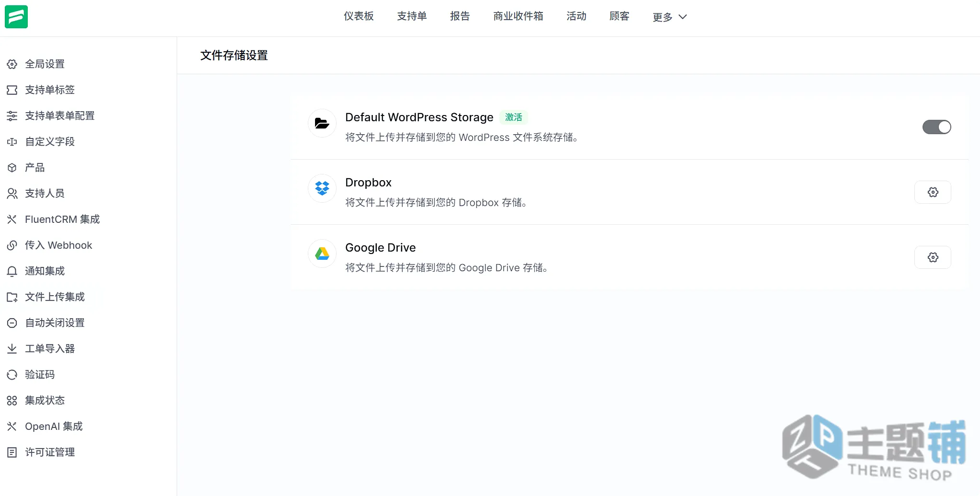Open the 集成状态 sidebar link
980x496 pixels.
(45, 401)
